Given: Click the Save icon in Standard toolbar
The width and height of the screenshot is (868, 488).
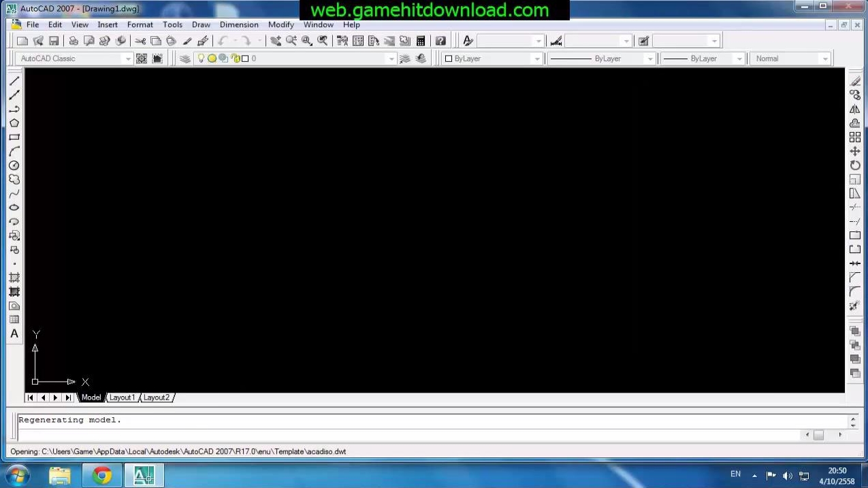Looking at the screenshot, I should coord(54,41).
